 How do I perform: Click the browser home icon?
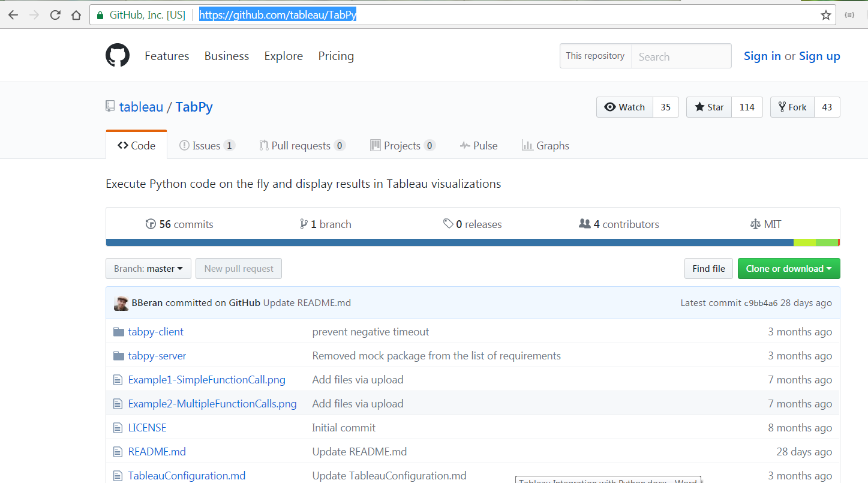pyautogui.click(x=76, y=15)
